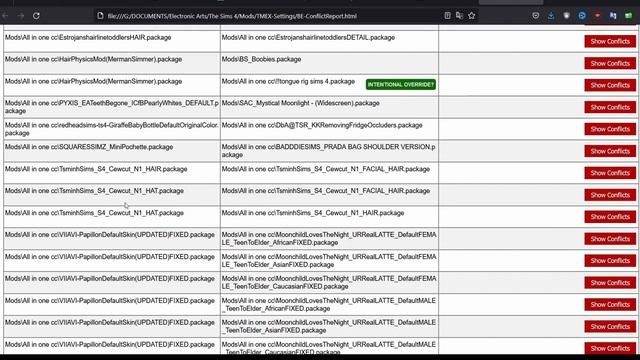Image resolution: width=640 pixels, height=360 pixels.
Task: Click the blue circular extension icon
Action: pos(582,16)
